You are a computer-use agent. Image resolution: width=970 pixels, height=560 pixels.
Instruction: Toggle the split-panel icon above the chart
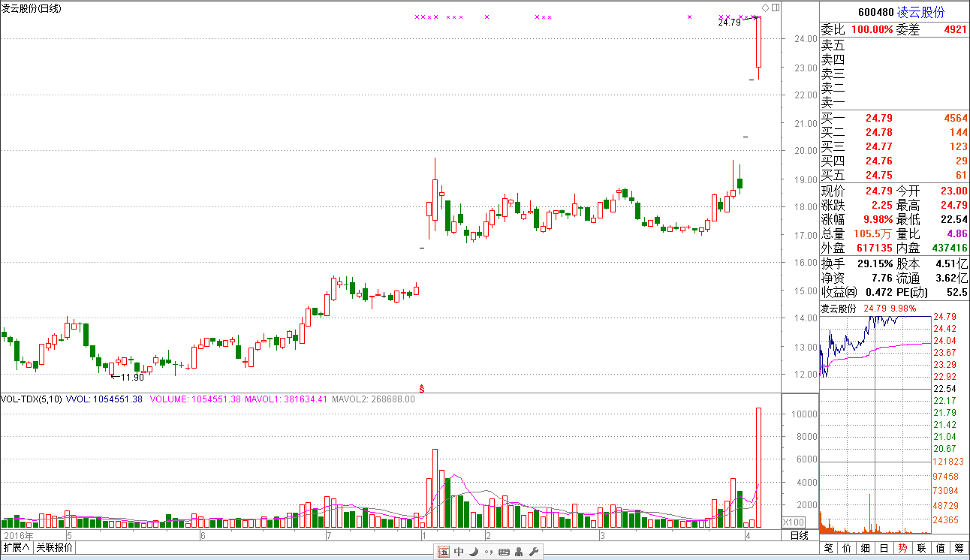coord(776,8)
